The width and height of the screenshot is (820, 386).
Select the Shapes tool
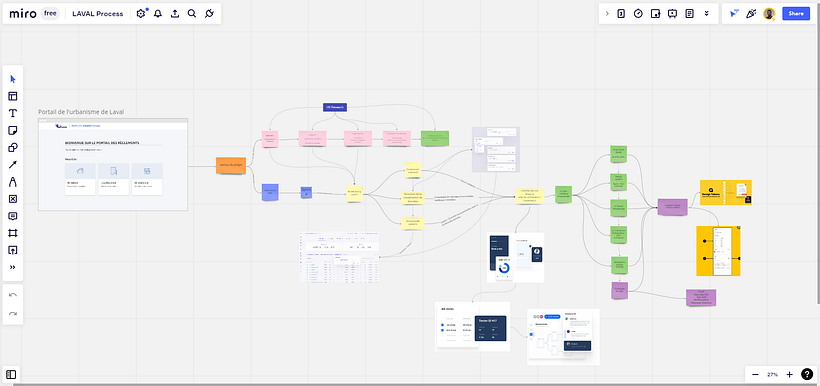13,147
